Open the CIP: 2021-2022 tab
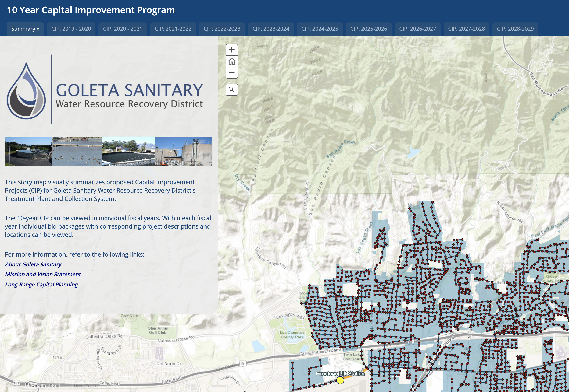Screen dimensions: 569x392 pyautogui.click(x=173, y=29)
